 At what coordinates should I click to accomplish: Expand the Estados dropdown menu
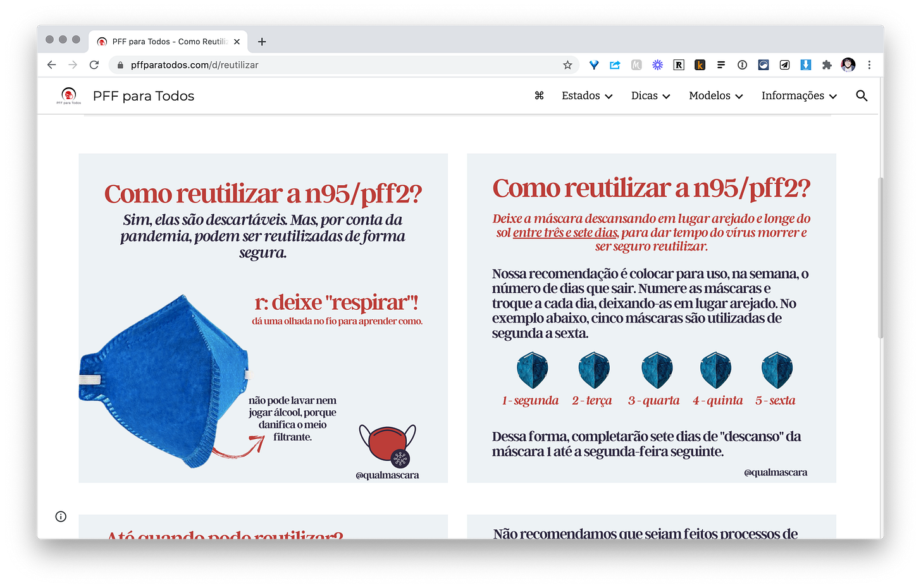point(587,95)
